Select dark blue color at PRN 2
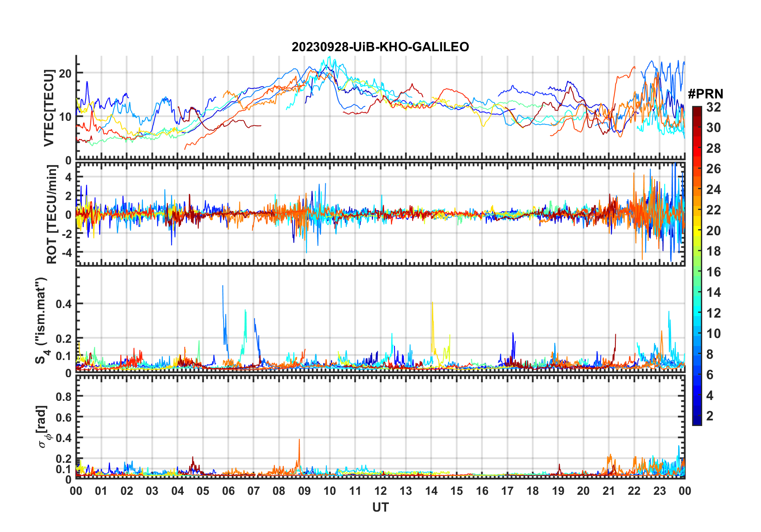Image resolution: width=761 pixels, height=532 pixels. click(697, 416)
